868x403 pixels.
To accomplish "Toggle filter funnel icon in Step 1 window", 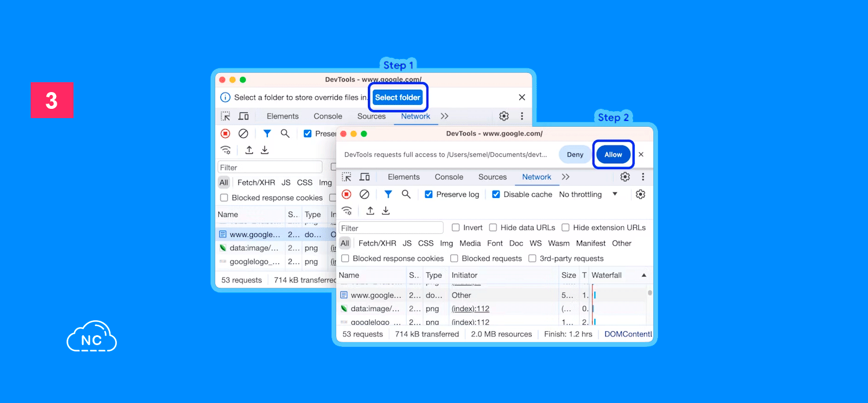I will point(267,134).
